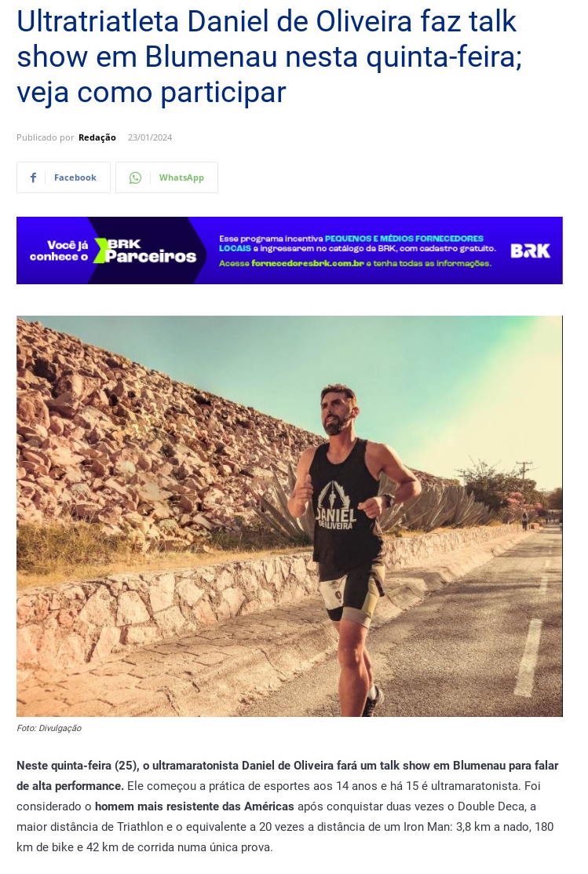Share article via Facebook button label
Screen dimensions: 588x874
tap(75, 177)
